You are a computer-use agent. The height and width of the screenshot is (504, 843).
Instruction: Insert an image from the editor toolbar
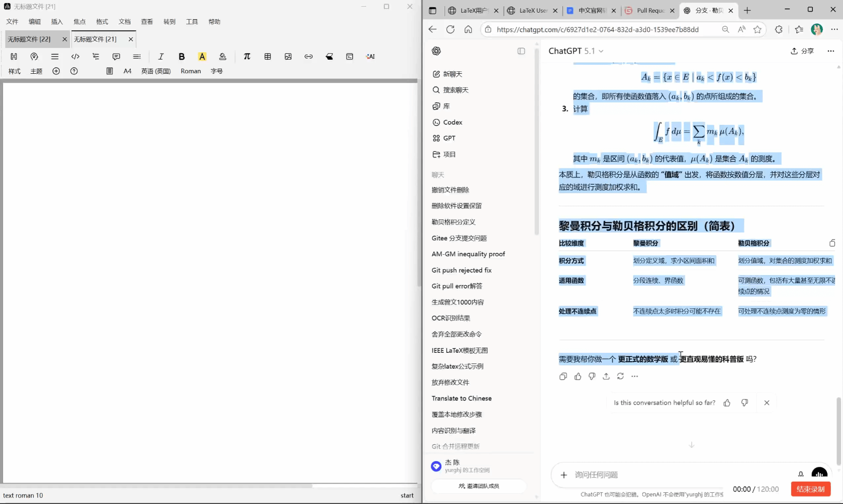tap(288, 56)
